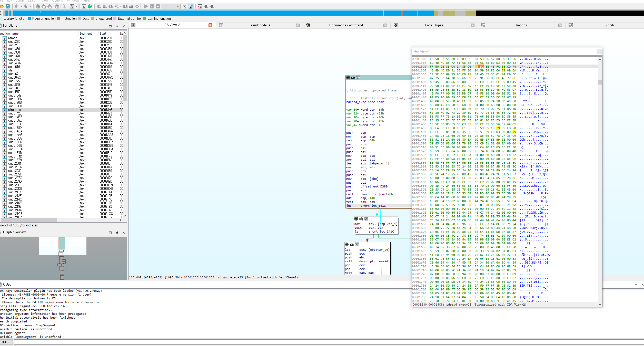Select the rdrand_exec function row
Image resolution: width=644 pixels, height=346 pixels.
tap(62, 110)
